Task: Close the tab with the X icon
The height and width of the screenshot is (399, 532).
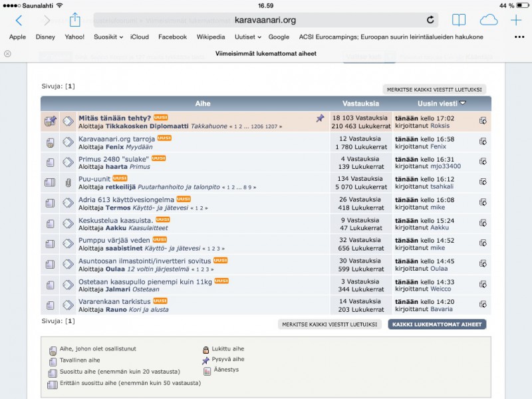Action: 7,53
